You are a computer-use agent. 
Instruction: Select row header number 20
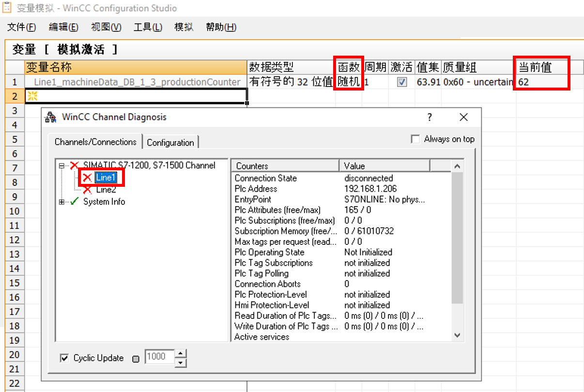tap(15, 355)
